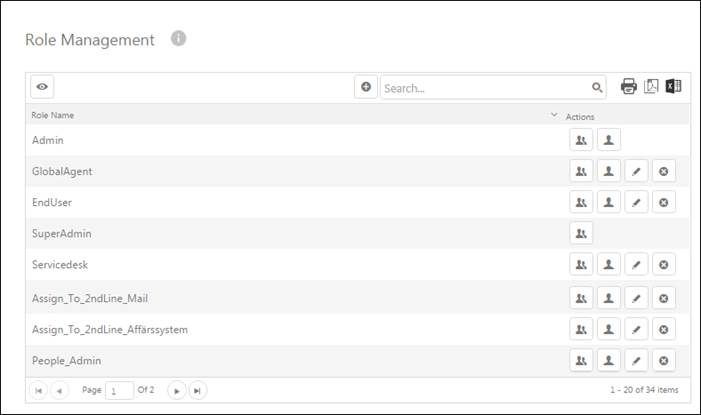Image resolution: width=701 pixels, height=415 pixels.
Task: Open single user icon for GlobalAgent role
Action: 608,171
